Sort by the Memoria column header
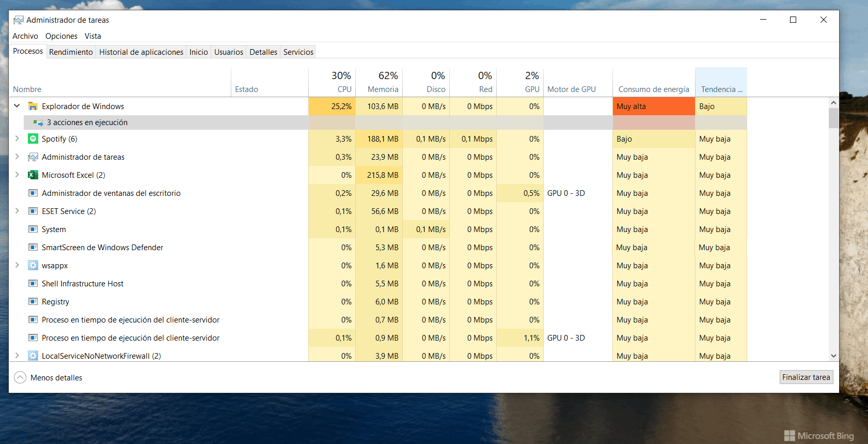868x444 pixels. [x=379, y=82]
